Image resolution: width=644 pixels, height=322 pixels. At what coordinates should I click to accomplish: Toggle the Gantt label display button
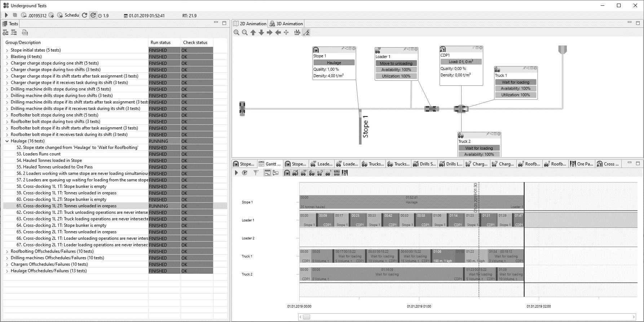pyautogui.click(x=267, y=173)
